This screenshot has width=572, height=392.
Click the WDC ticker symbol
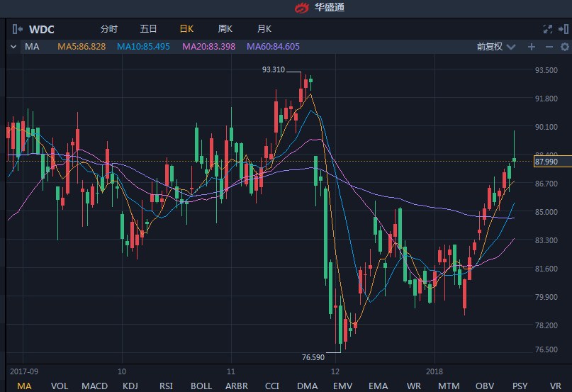pyautogui.click(x=42, y=29)
